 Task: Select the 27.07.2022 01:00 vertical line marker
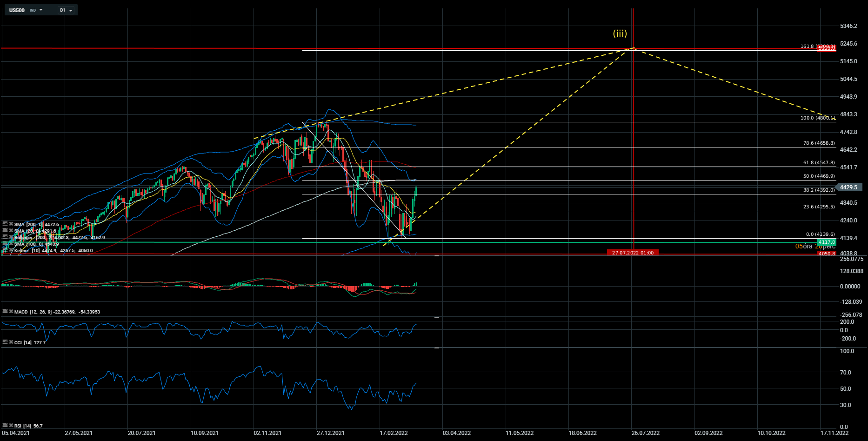pos(633,253)
